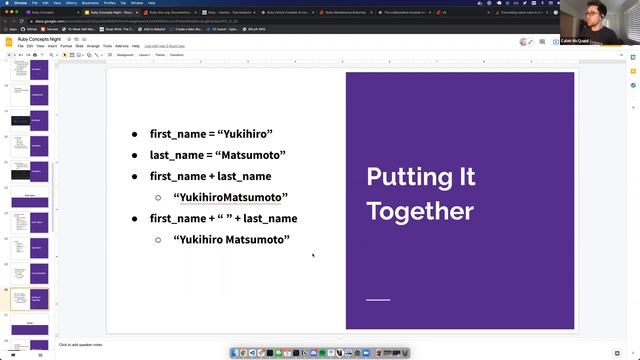The width and height of the screenshot is (640, 360).
Task: Open the Layout dropdown in the toolbar
Action: (x=144, y=55)
